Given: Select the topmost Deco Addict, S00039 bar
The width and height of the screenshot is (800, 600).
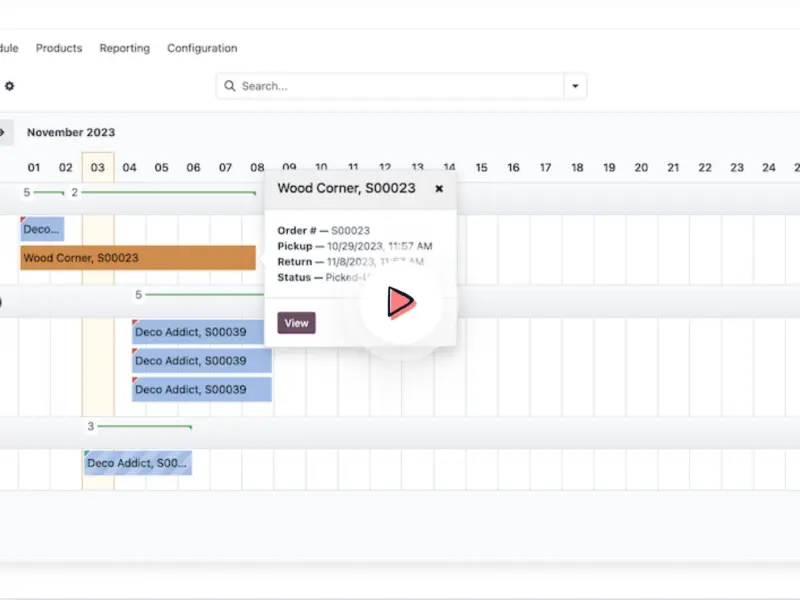Looking at the screenshot, I should [x=201, y=332].
